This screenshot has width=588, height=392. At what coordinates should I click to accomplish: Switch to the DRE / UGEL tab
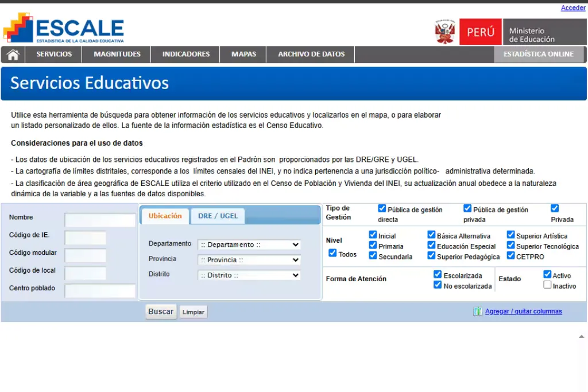(218, 215)
